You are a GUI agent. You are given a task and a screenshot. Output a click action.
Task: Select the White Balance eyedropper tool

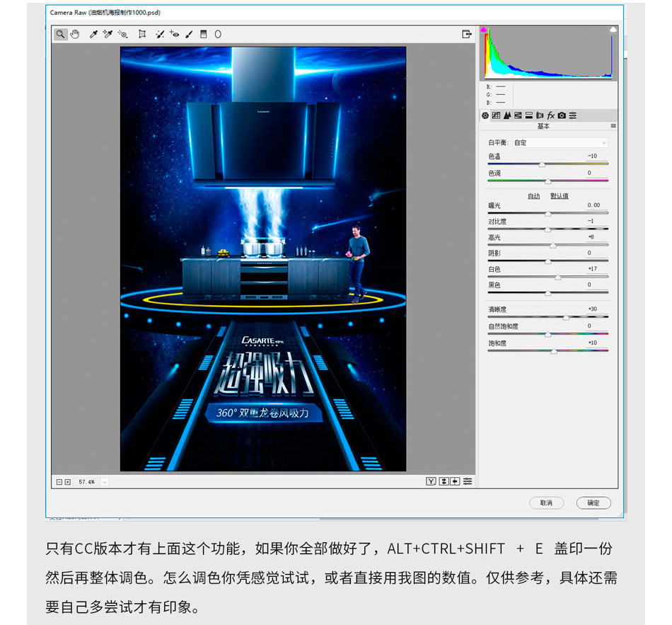coord(93,34)
